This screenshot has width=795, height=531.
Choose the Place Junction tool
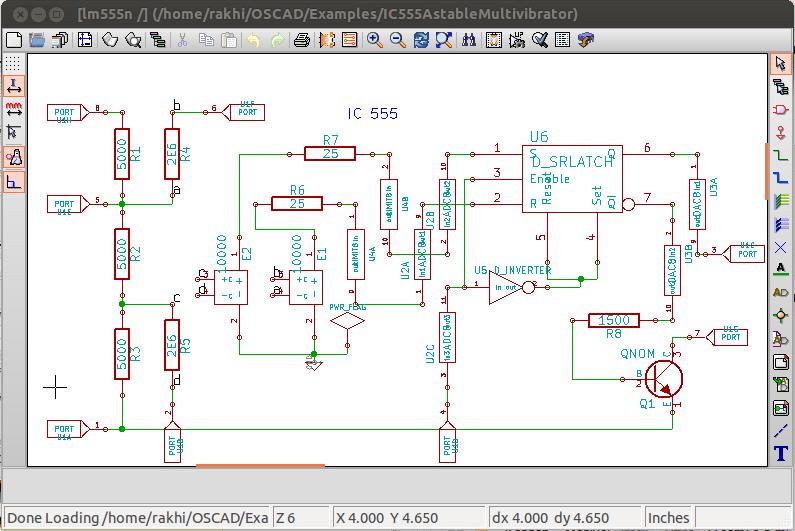click(781, 315)
